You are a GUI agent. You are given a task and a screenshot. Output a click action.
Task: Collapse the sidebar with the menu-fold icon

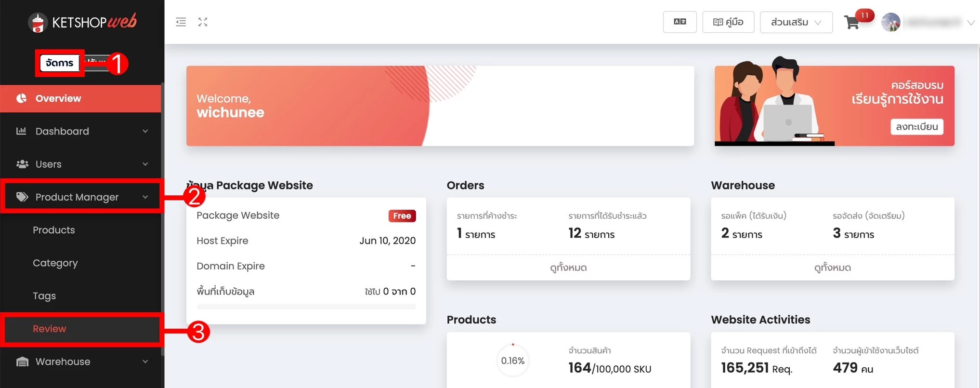(181, 22)
